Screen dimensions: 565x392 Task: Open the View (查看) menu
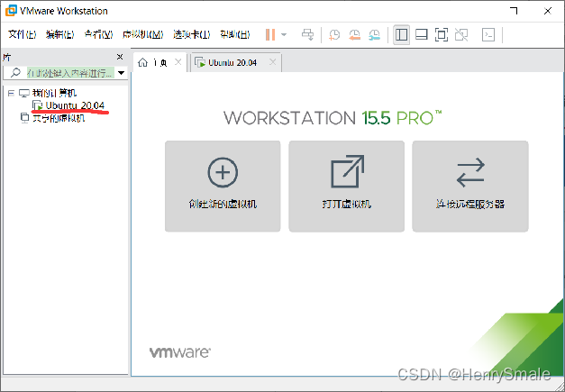pyautogui.click(x=98, y=34)
